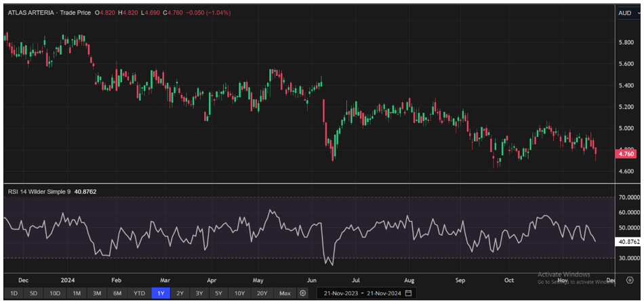This screenshot has width=644, height=301.
Task: Open the AUD currency dropdown
Action: [x=628, y=12]
